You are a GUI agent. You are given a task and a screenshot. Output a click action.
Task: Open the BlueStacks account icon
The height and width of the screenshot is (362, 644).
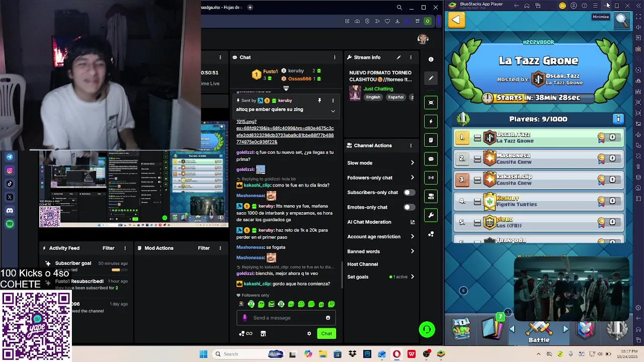coord(574,6)
